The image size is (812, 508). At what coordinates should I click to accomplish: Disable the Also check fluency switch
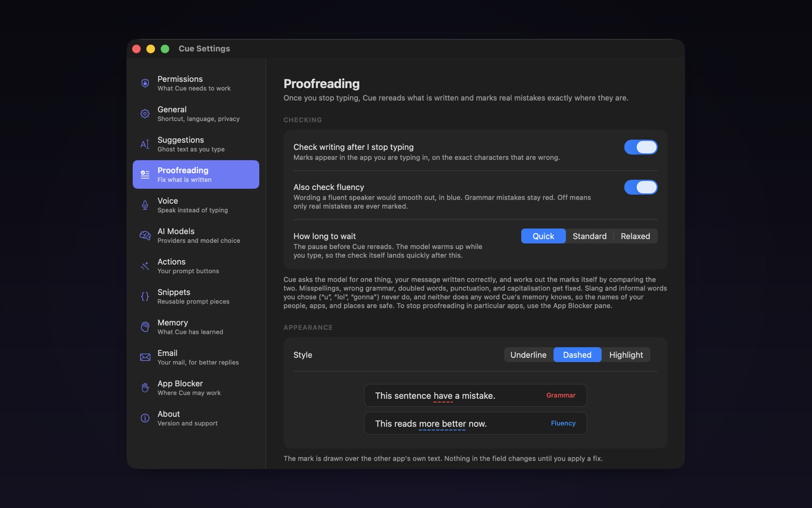coord(640,187)
